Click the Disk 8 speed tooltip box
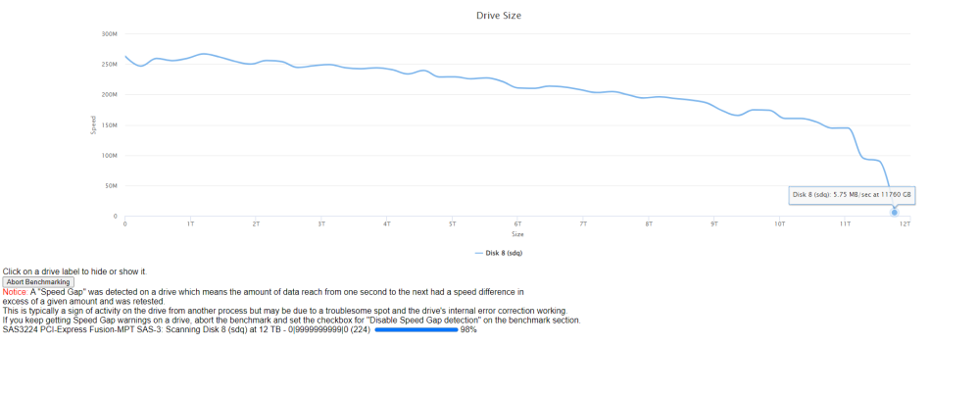 [853, 195]
